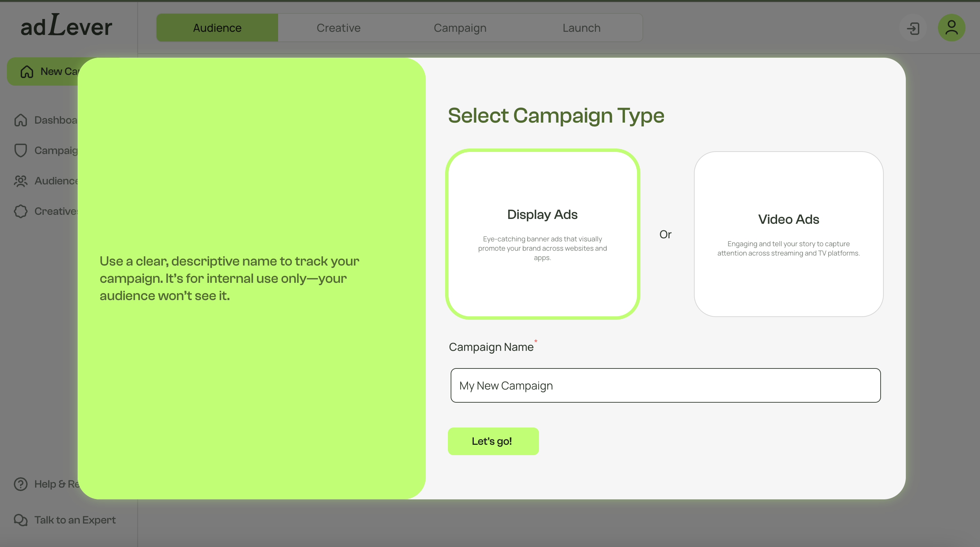The image size is (980, 547).
Task: Click the Help & Resources sidebar entry
Action: click(x=57, y=484)
